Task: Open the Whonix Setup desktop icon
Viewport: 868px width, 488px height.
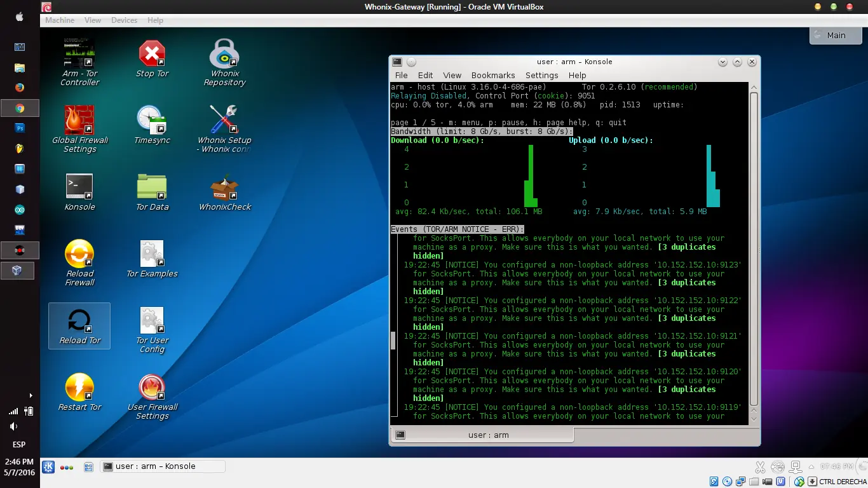Action: pos(224,129)
